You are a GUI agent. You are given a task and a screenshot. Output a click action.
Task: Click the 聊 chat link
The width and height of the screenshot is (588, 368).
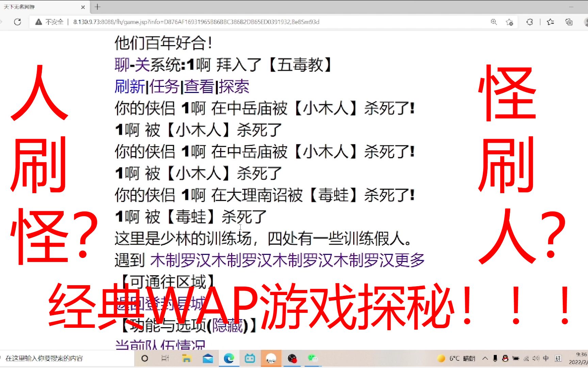[x=122, y=65]
